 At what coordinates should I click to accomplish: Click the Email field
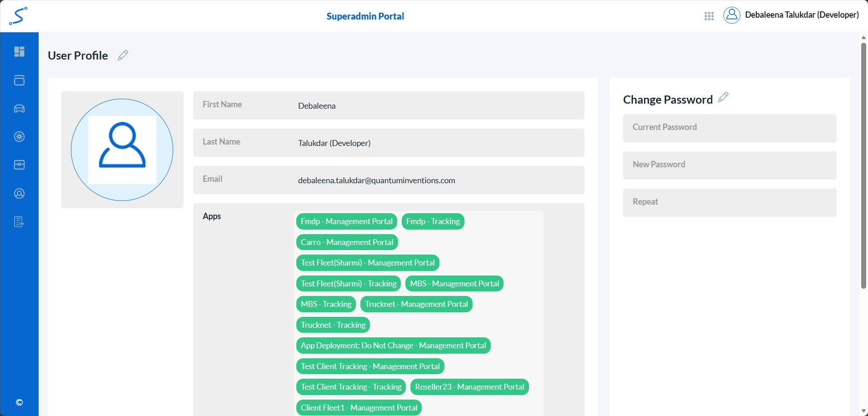[436, 180]
